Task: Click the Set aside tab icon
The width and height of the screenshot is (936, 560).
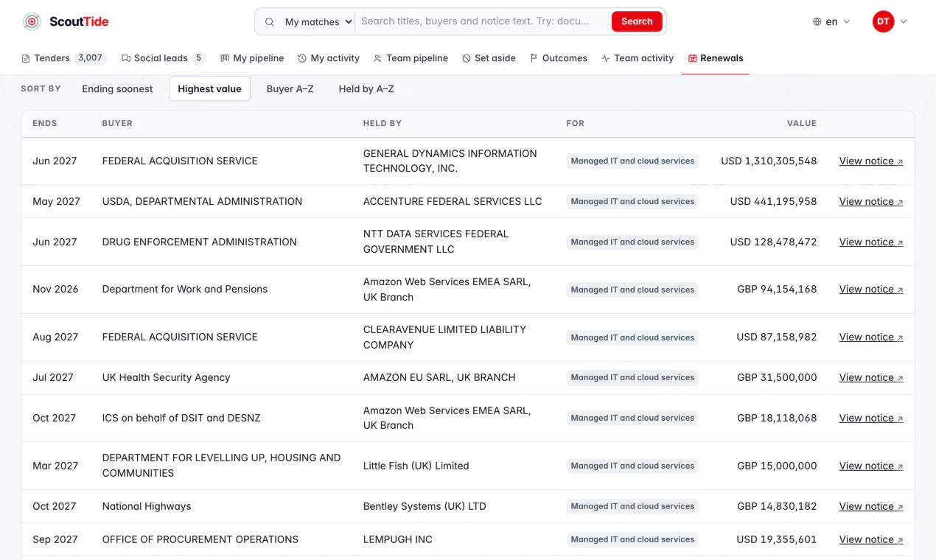Action: (x=467, y=58)
